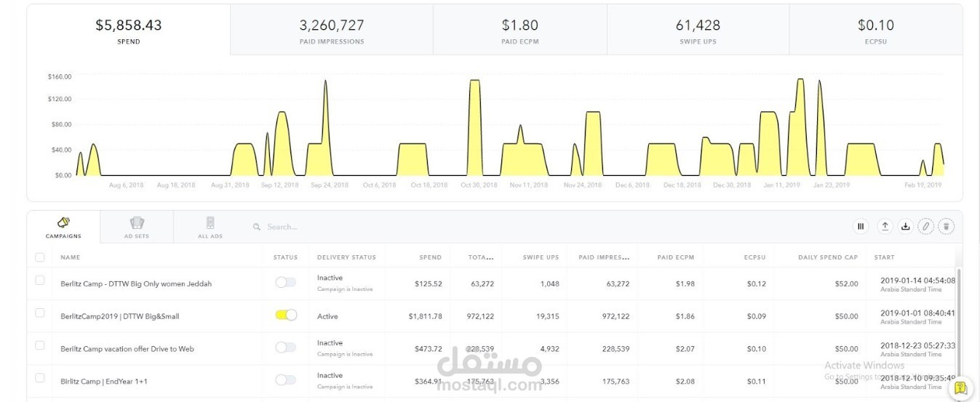
Task: Select the Spend metric tab
Action: (x=129, y=30)
